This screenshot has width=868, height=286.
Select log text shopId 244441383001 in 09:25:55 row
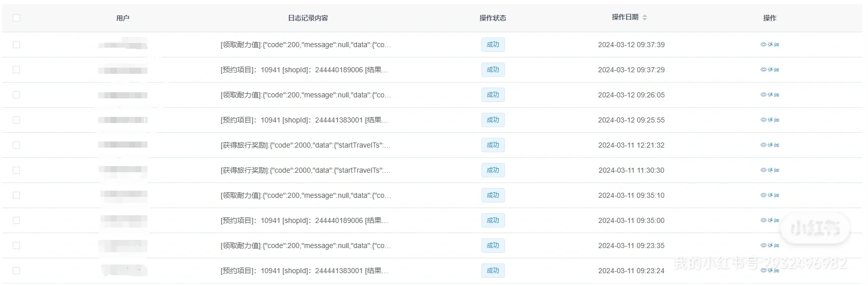pyautogui.click(x=323, y=120)
